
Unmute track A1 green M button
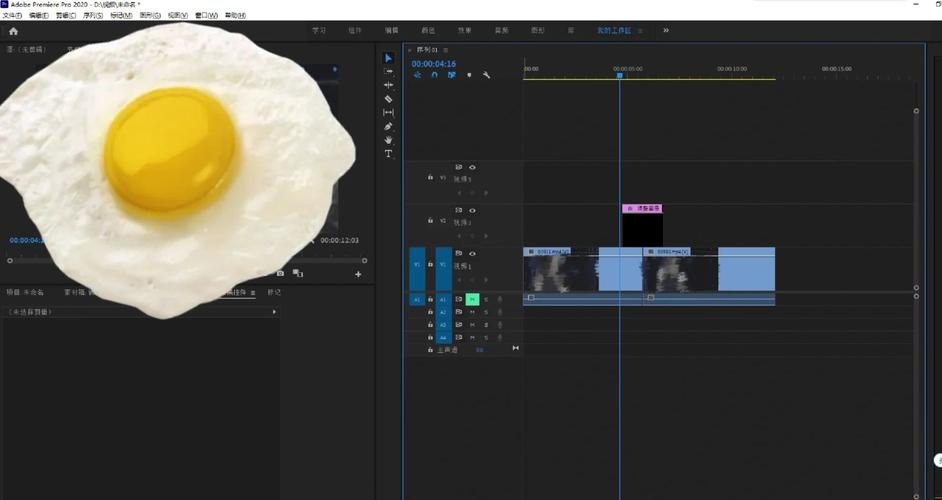(x=472, y=299)
